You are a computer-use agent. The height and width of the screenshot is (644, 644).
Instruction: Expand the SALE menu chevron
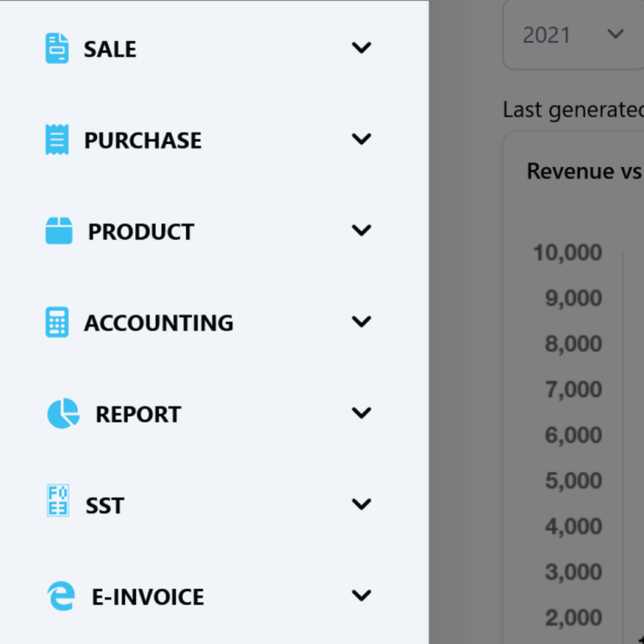361,48
